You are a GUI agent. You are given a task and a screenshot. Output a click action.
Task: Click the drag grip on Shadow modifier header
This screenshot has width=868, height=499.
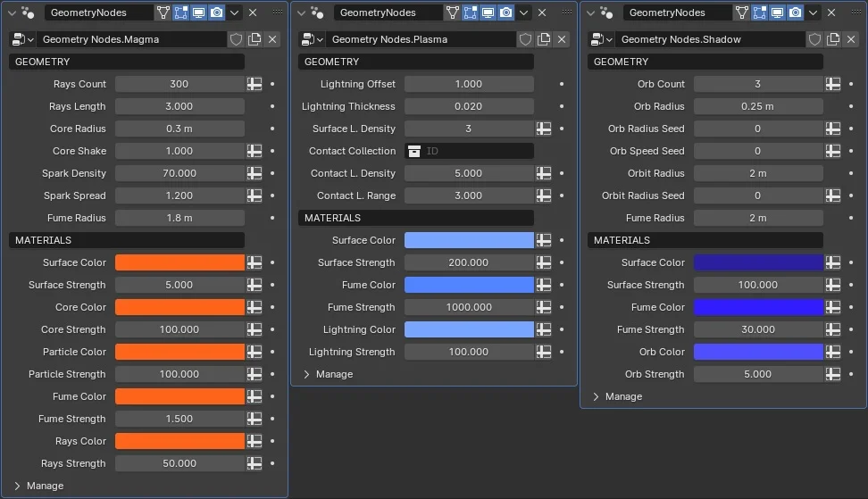click(x=855, y=12)
